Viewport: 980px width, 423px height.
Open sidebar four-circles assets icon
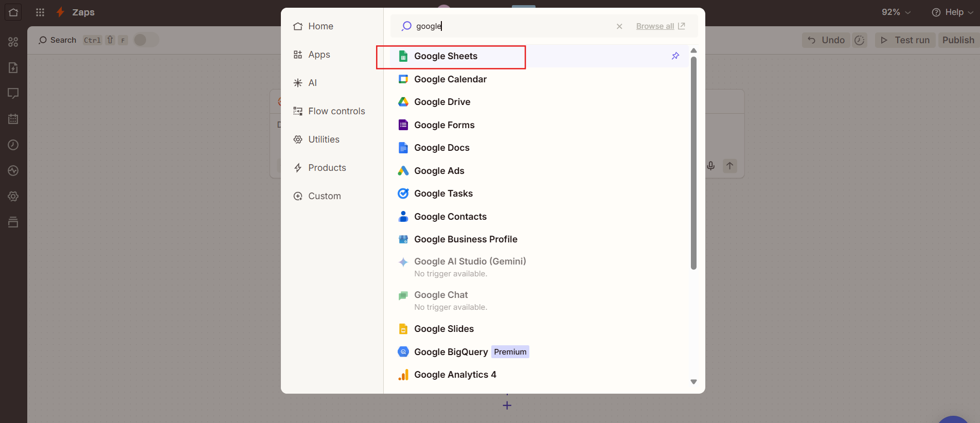[x=13, y=42]
